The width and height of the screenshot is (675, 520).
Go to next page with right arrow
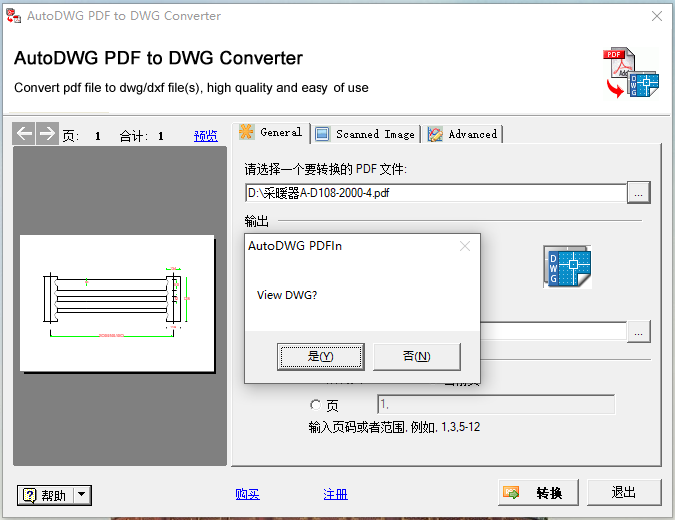pyautogui.click(x=47, y=133)
